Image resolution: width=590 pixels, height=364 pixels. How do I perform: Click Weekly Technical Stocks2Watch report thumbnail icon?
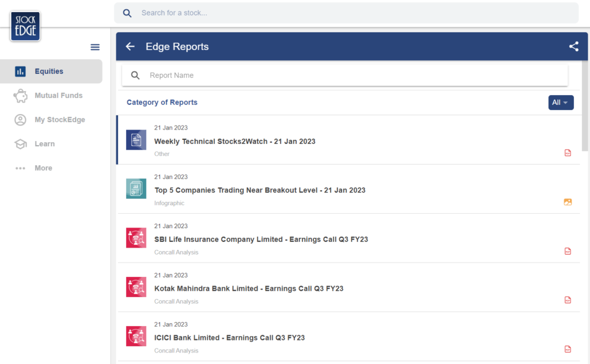tap(136, 140)
